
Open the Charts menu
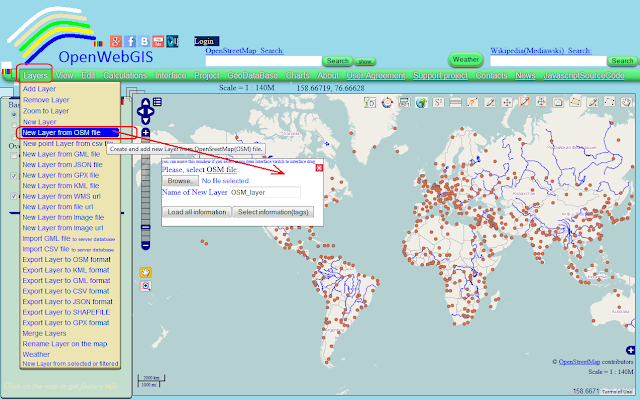pos(298,76)
